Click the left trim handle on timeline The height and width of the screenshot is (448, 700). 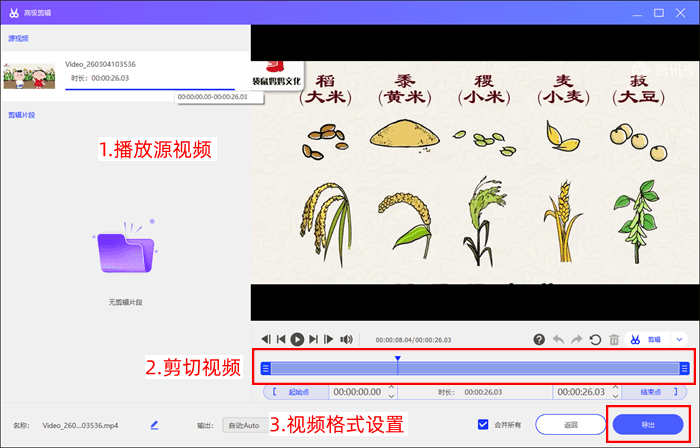(x=266, y=368)
